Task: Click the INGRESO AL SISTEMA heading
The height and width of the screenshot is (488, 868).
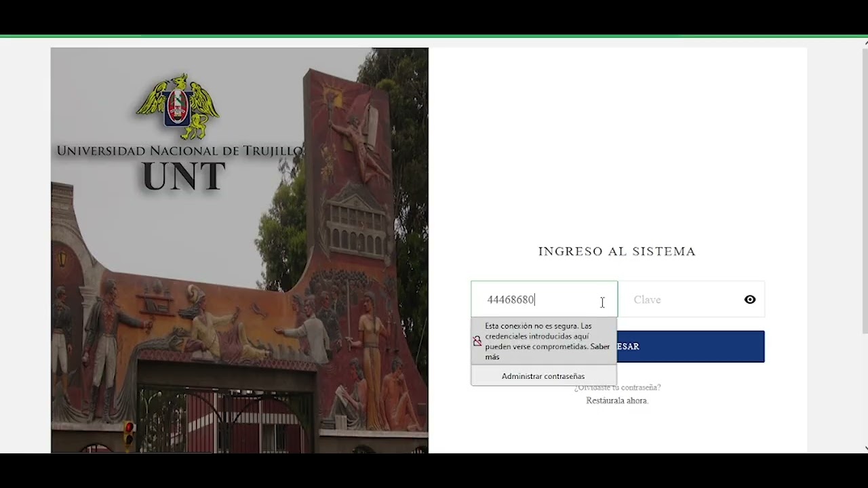Action: click(x=617, y=251)
